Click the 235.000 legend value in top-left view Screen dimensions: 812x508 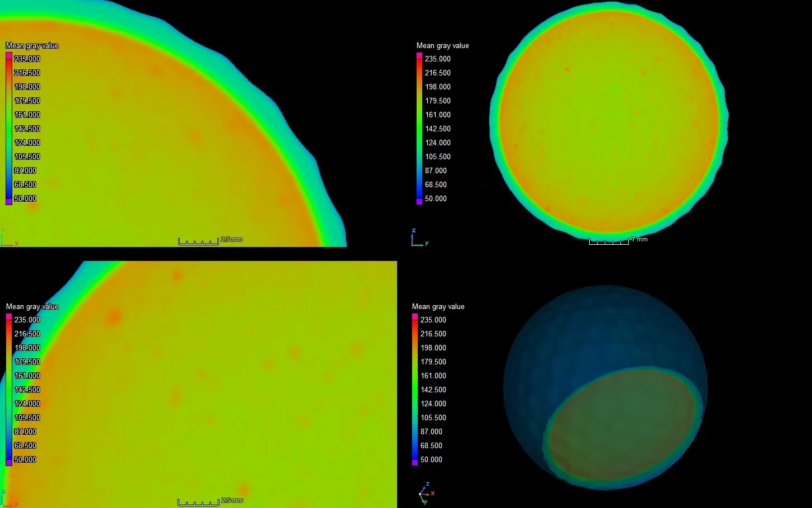(x=27, y=59)
